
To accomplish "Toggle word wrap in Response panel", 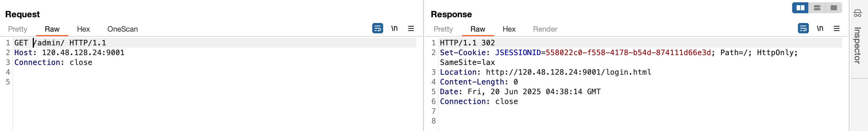I will [803, 28].
